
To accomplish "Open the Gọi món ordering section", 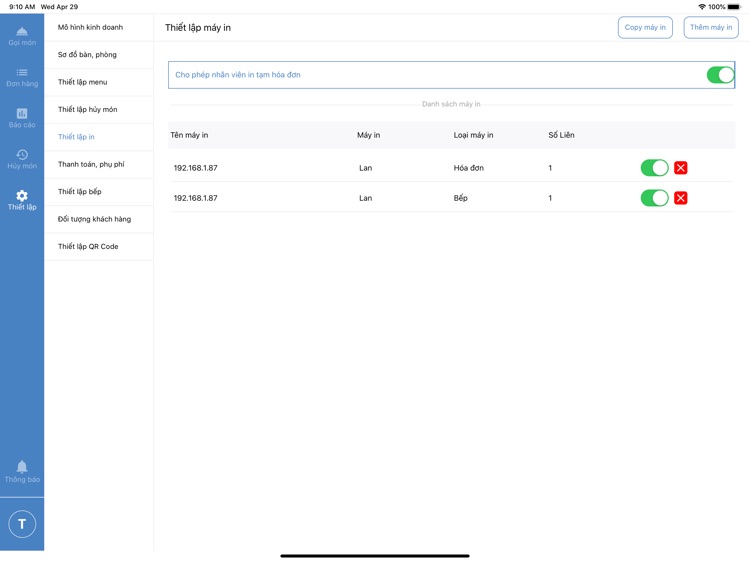I will pyautogui.click(x=22, y=36).
